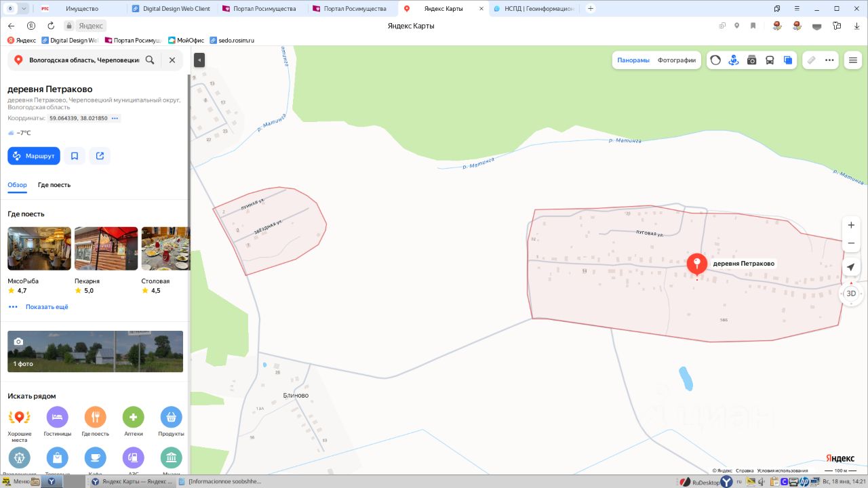Switch to the Digital Design Web Client tab
This screenshot has width=868, height=488.
tap(172, 9)
